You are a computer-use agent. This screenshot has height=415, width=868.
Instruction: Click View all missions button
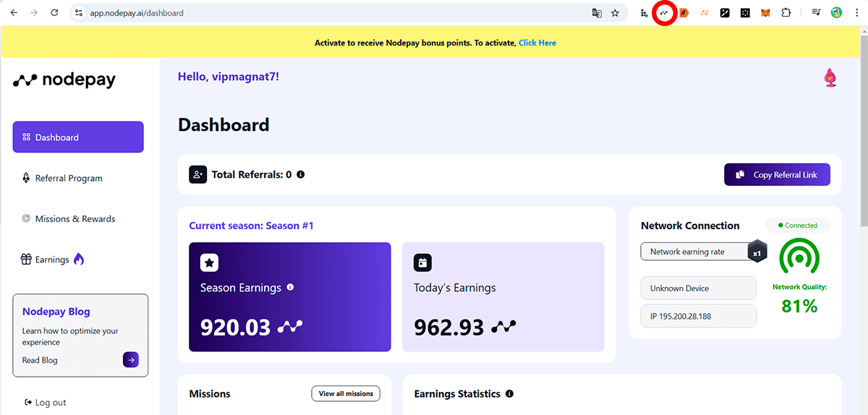346,393
